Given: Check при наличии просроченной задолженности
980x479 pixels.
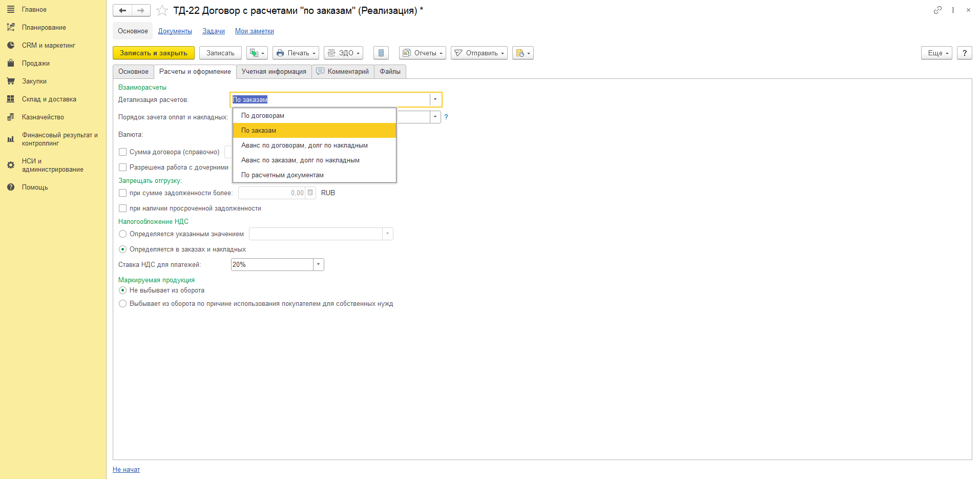Looking at the screenshot, I should [122, 209].
